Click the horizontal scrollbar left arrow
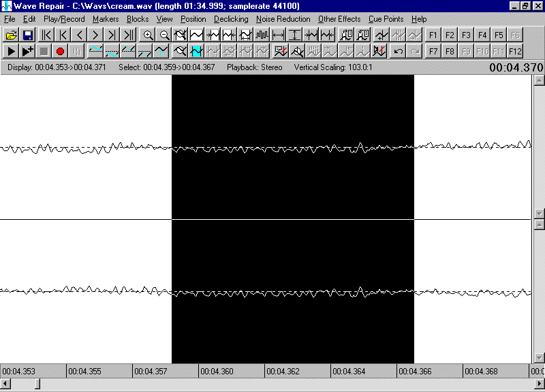This screenshot has width=545, height=392. point(5,385)
